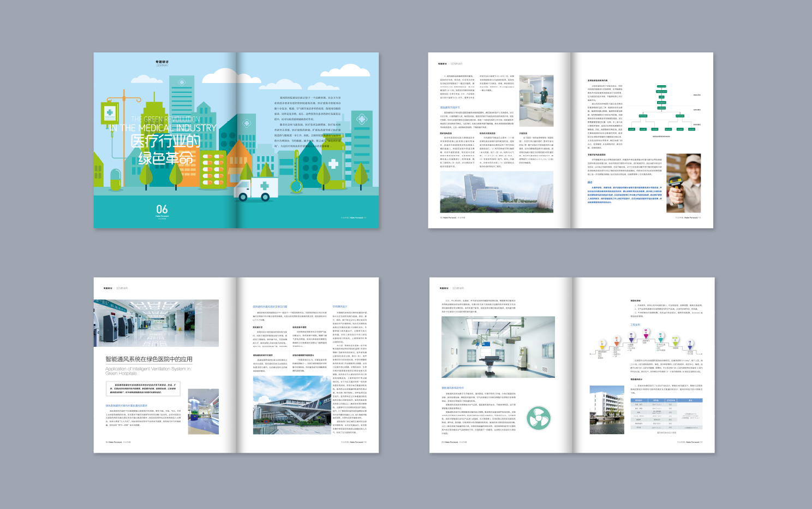Screen dimensions: 812x509
Task: Click the yellow timeline pin marker
Action: (602, 344)
